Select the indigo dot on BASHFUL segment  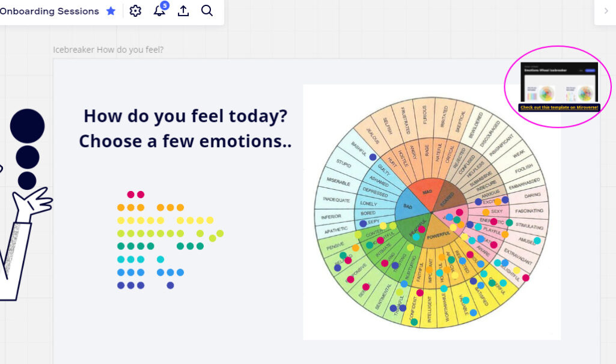[x=373, y=157]
